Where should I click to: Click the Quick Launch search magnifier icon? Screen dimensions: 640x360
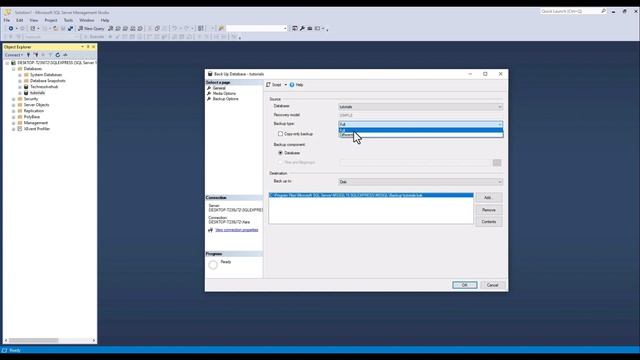point(603,11)
